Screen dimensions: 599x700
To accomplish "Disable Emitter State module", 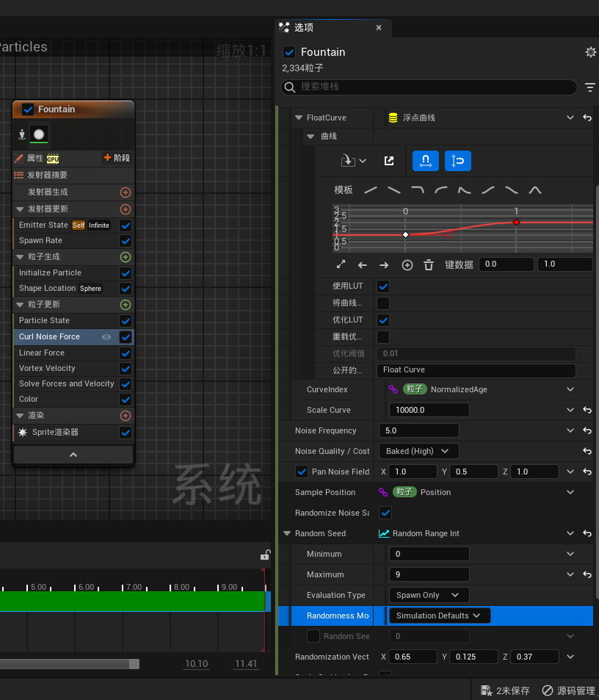I will 126,225.
